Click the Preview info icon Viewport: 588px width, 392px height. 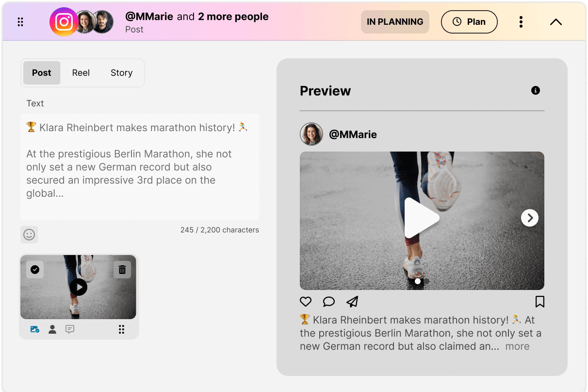[x=536, y=90]
